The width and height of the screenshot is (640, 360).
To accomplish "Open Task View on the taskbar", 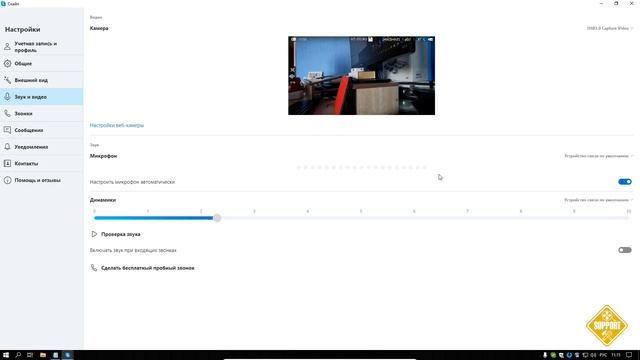I will pyautogui.click(x=30, y=355).
